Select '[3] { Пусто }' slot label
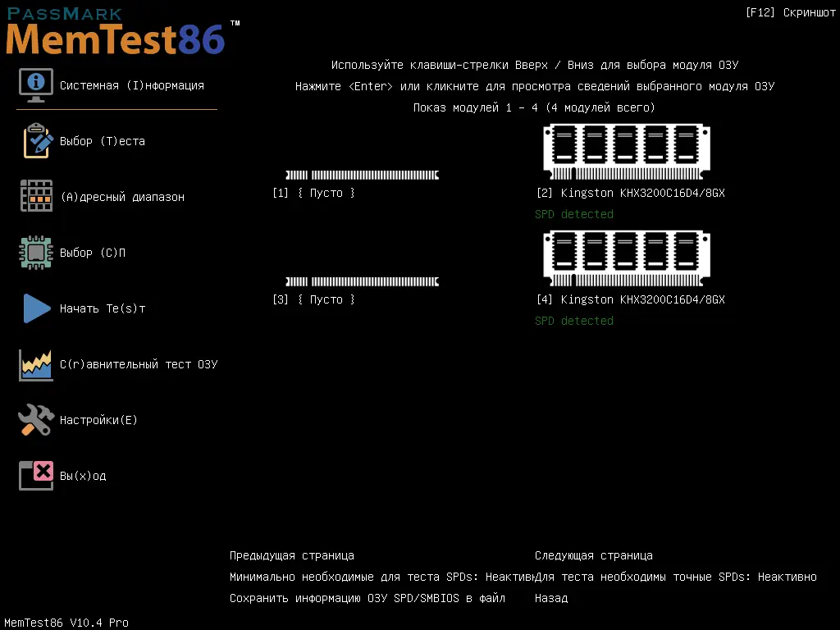This screenshot has height=630, width=840. (x=313, y=299)
